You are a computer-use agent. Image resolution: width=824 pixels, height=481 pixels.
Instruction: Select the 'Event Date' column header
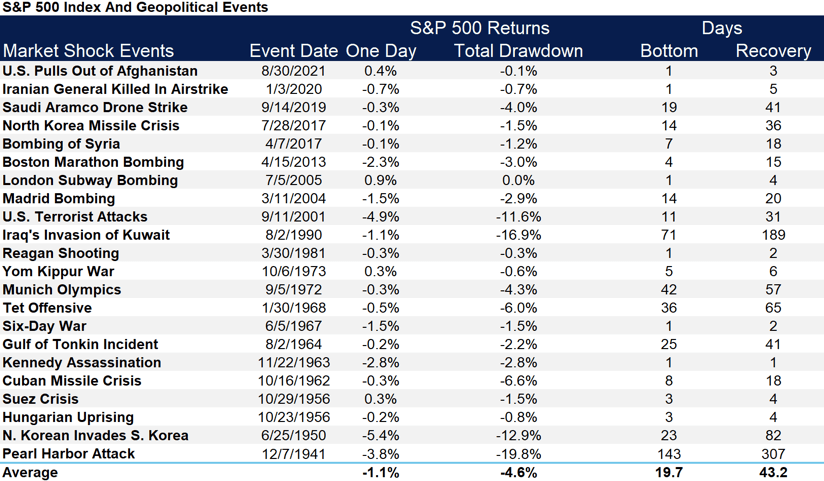(292, 51)
